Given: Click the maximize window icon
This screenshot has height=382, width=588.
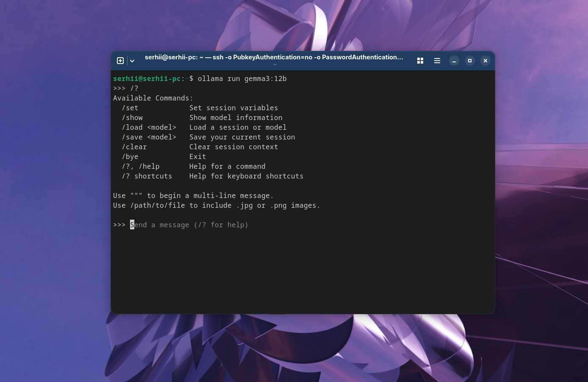Looking at the screenshot, I should point(469,61).
